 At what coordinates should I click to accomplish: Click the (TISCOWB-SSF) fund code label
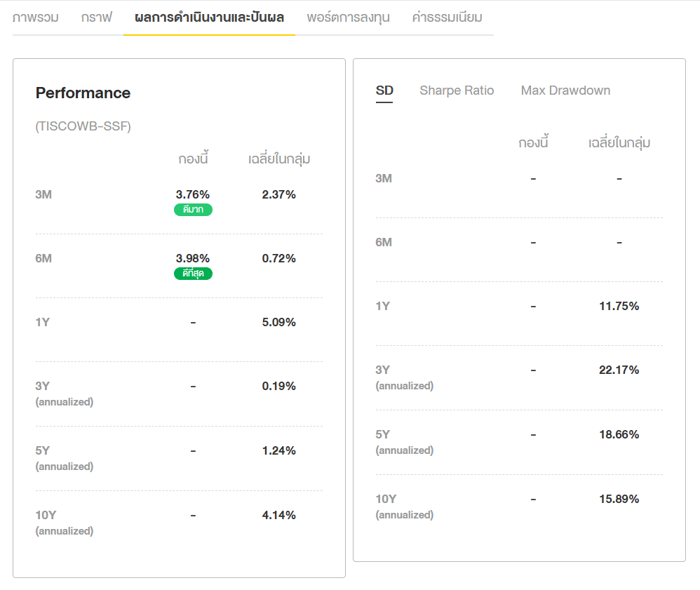tap(83, 126)
